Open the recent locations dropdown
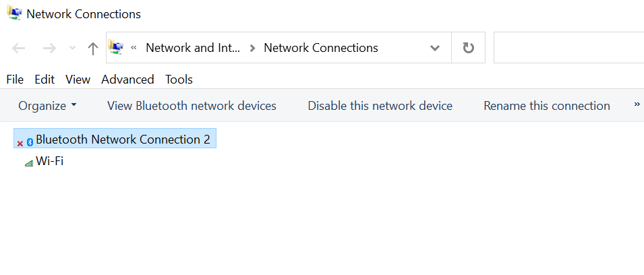 pyautogui.click(x=73, y=49)
